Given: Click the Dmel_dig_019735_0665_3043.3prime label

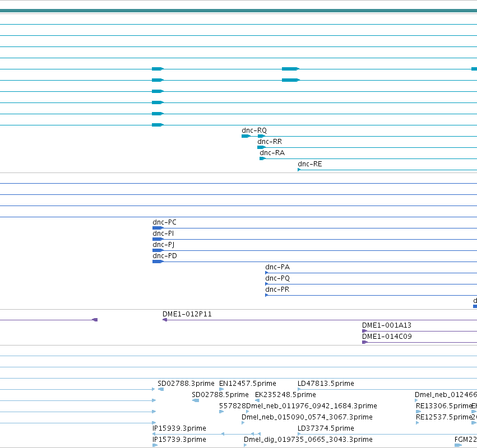Looking at the screenshot, I should coord(308,440).
